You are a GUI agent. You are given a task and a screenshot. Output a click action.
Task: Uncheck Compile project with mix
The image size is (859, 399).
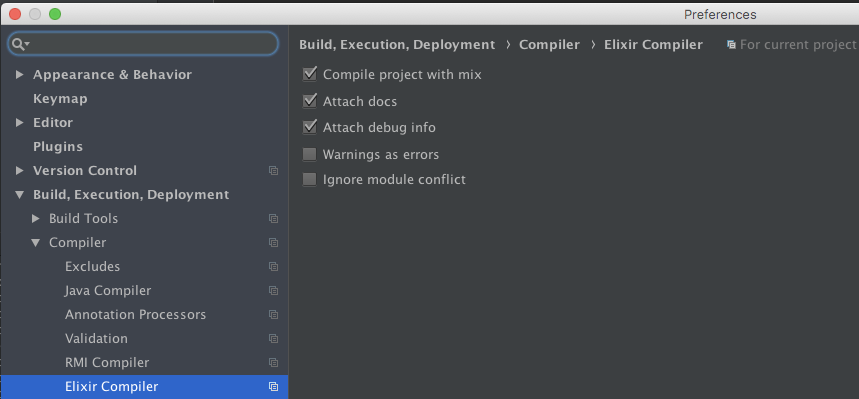[310, 74]
